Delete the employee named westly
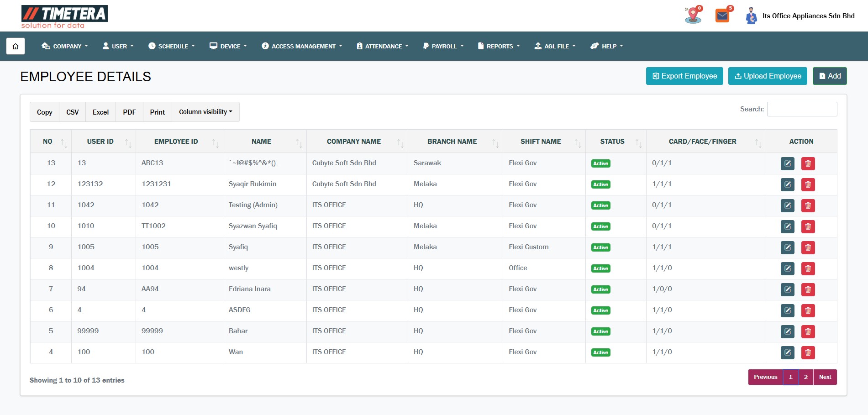868x415 pixels. click(808, 268)
